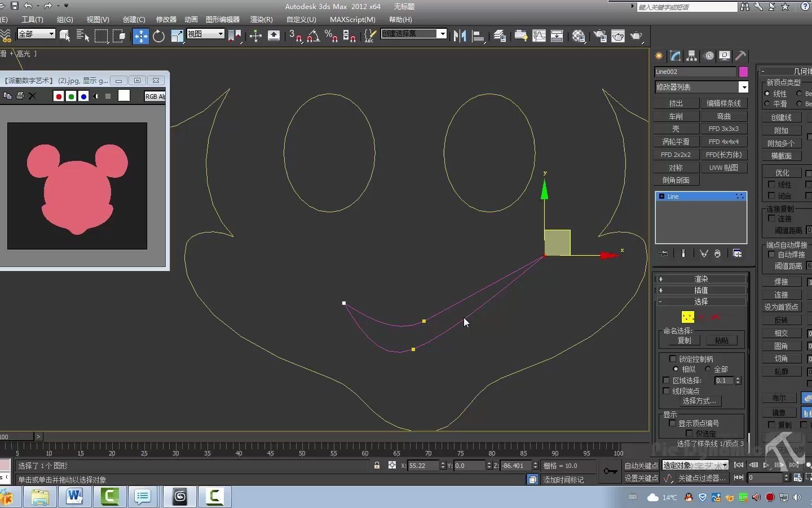The height and width of the screenshot is (508, 812).
Task: Jump to the end frame button
Action: pos(794,465)
